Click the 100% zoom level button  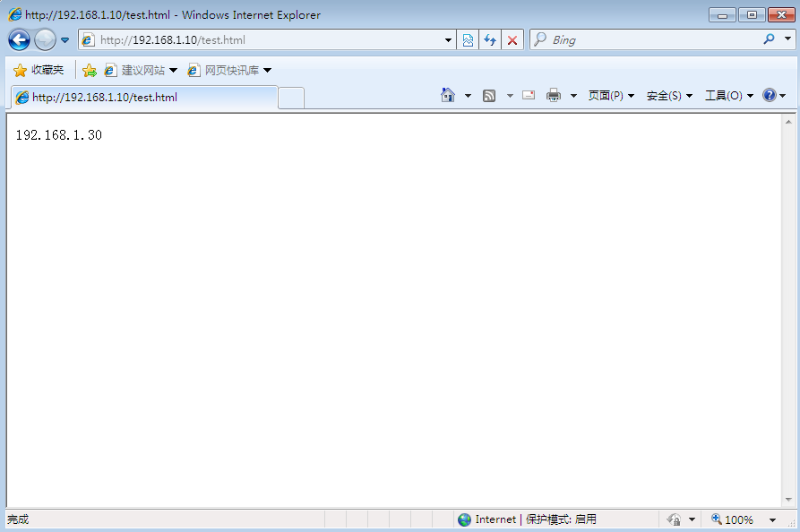pyautogui.click(x=732, y=519)
